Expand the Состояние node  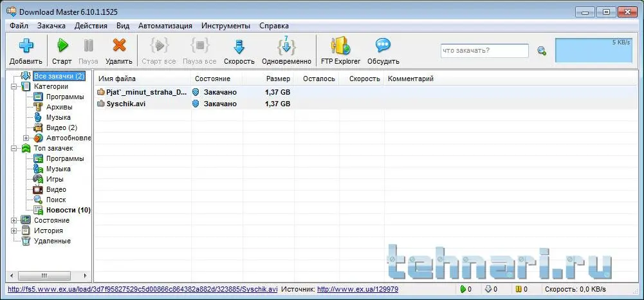pyautogui.click(x=14, y=220)
